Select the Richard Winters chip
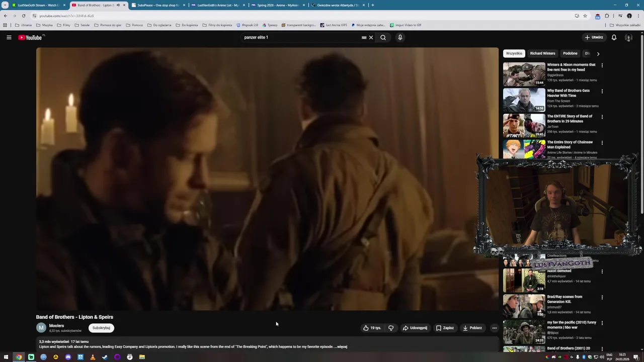Image resolution: width=644 pixels, height=362 pixels. click(542, 53)
